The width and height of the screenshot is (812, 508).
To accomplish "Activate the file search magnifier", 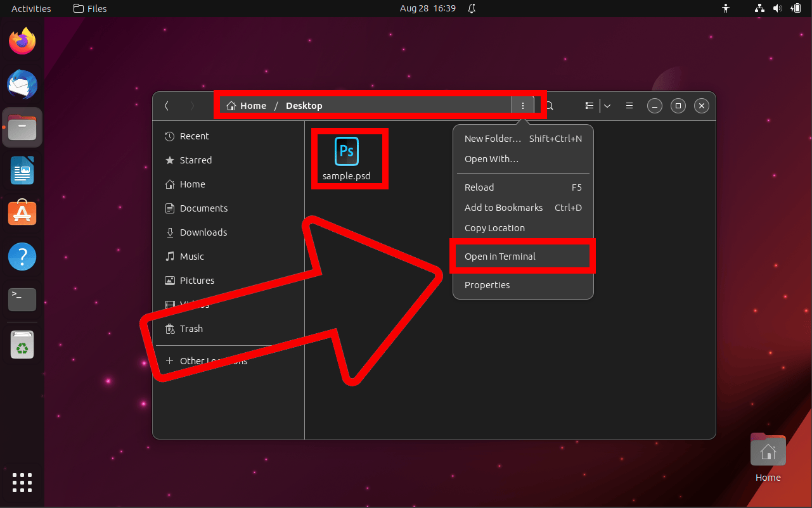I will 548,105.
